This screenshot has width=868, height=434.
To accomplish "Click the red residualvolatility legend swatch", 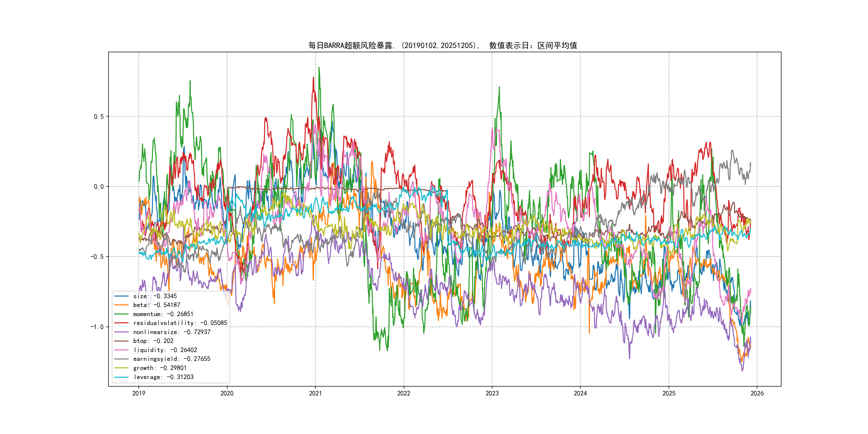I will 121,323.
